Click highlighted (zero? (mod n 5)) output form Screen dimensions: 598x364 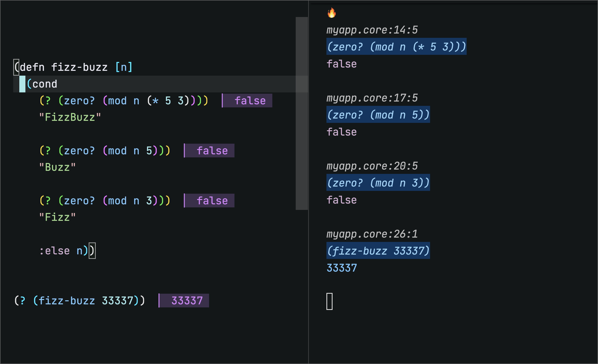pyautogui.click(x=378, y=114)
